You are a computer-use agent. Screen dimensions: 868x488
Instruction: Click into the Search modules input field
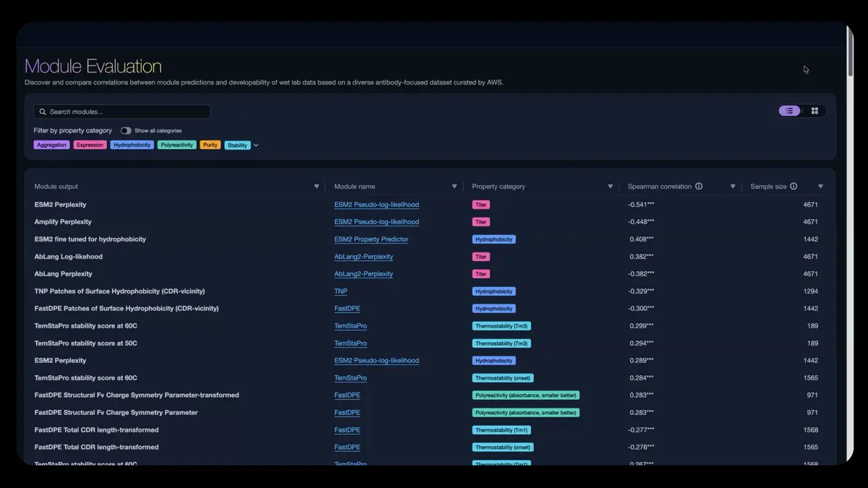pyautogui.click(x=127, y=112)
